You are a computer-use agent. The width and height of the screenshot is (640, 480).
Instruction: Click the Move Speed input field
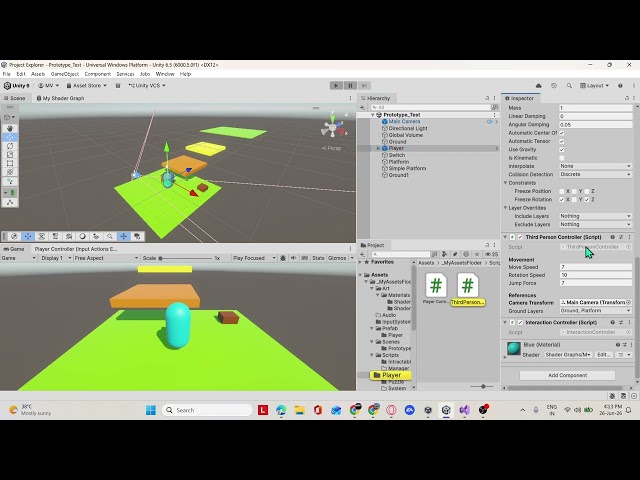coord(595,267)
